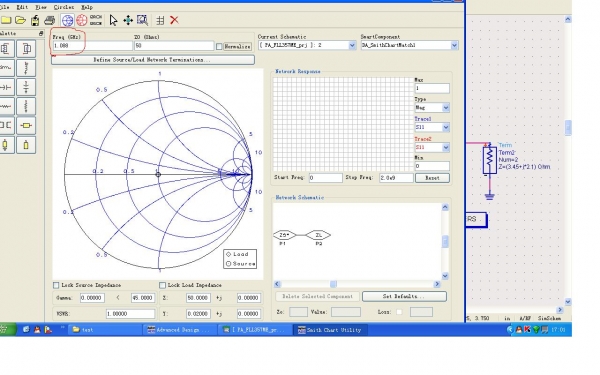Click the Delete Selected Component button
Screen dimensions: 600x375
pos(317,297)
